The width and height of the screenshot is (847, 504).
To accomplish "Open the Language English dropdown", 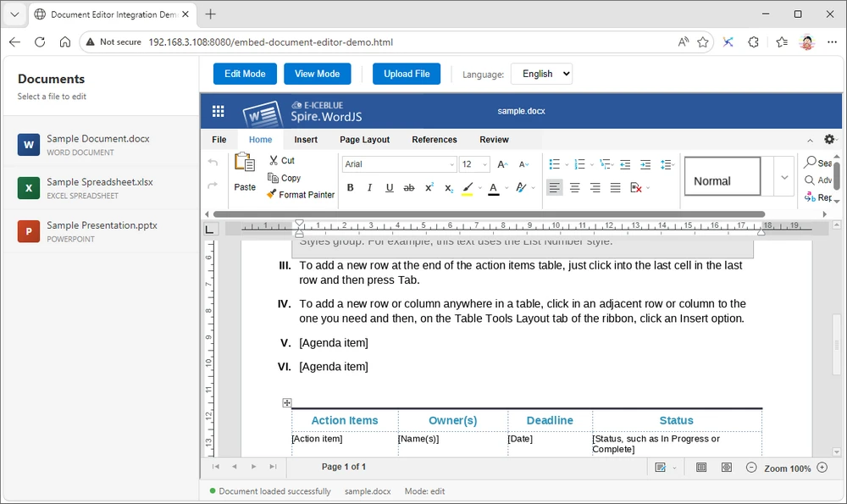I will (x=541, y=74).
